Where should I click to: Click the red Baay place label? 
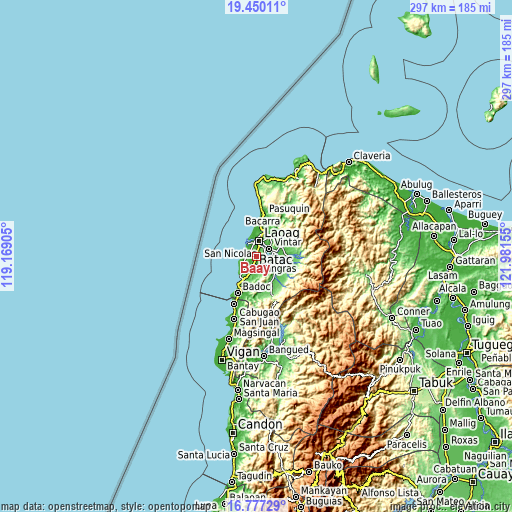click(x=255, y=269)
